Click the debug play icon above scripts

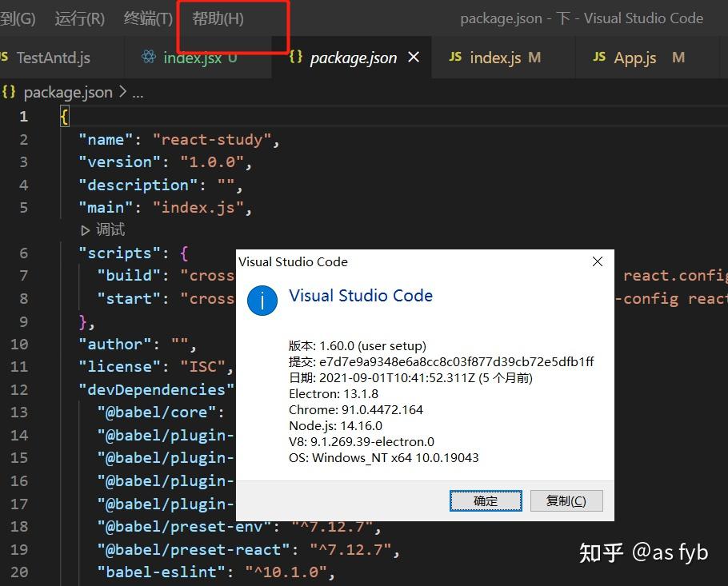coord(85,230)
